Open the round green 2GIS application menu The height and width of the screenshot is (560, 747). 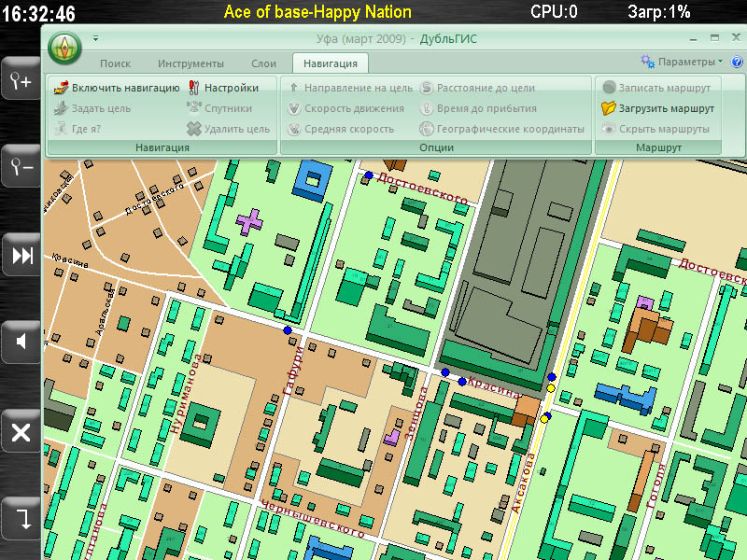[x=65, y=46]
